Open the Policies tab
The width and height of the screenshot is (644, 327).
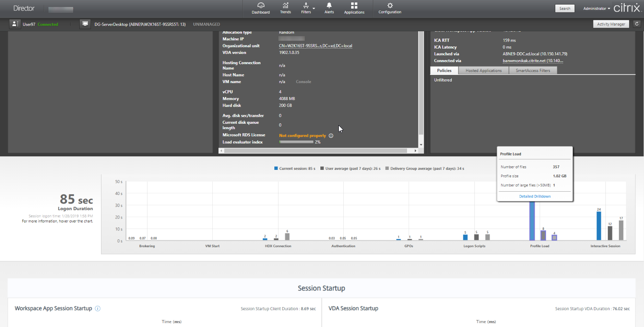(444, 71)
